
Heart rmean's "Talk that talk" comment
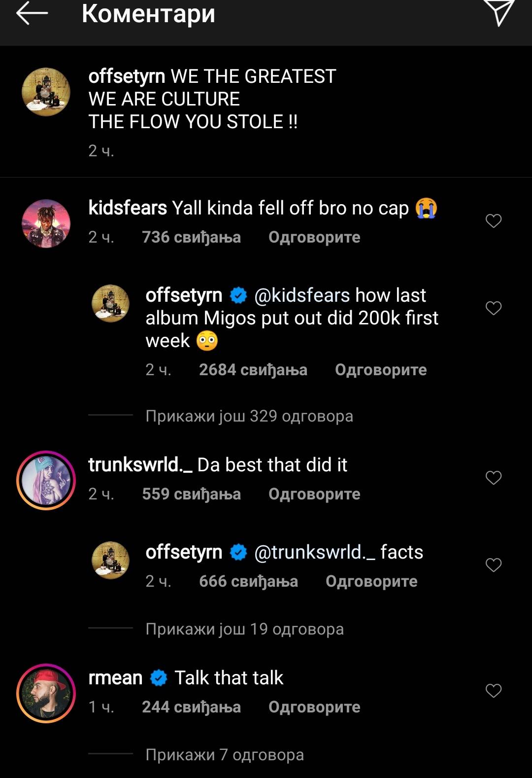(494, 691)
